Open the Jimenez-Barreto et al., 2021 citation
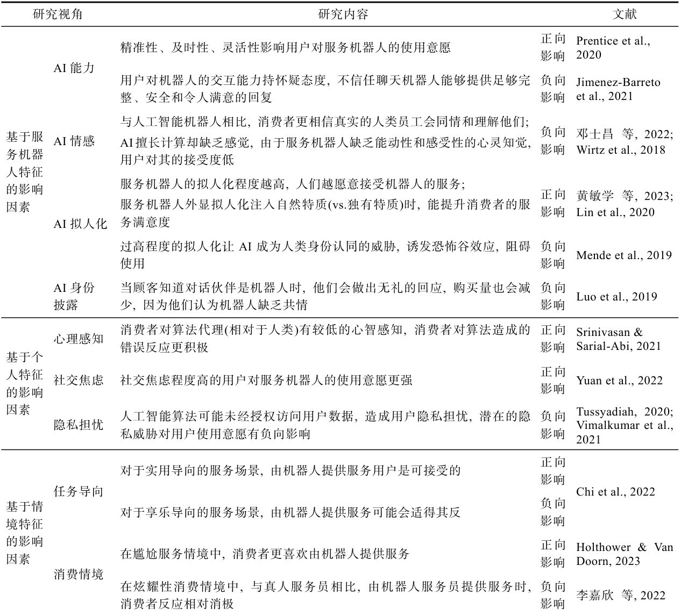 tap(618, 89)
